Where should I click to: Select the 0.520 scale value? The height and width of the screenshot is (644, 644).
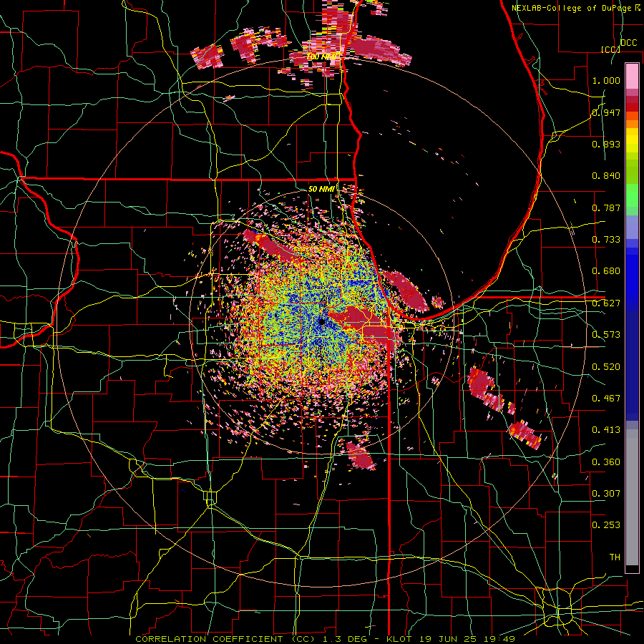tap(606, 367)
